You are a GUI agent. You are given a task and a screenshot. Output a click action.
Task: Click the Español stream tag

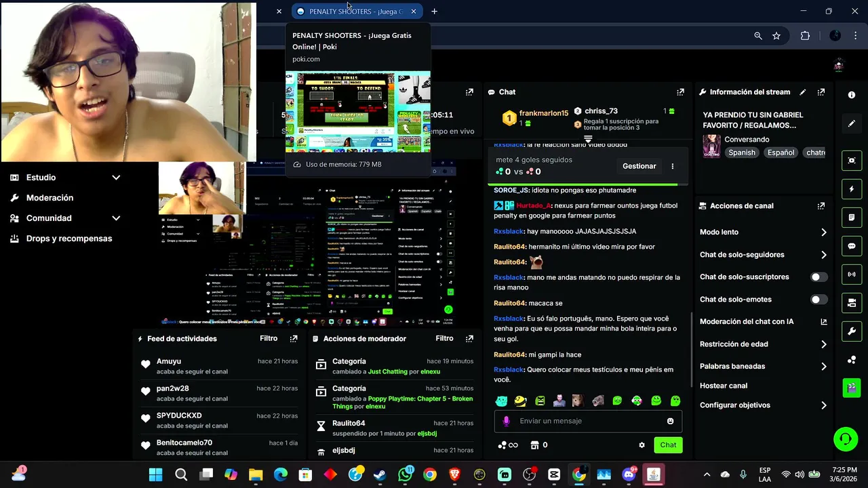coord(781,153)
